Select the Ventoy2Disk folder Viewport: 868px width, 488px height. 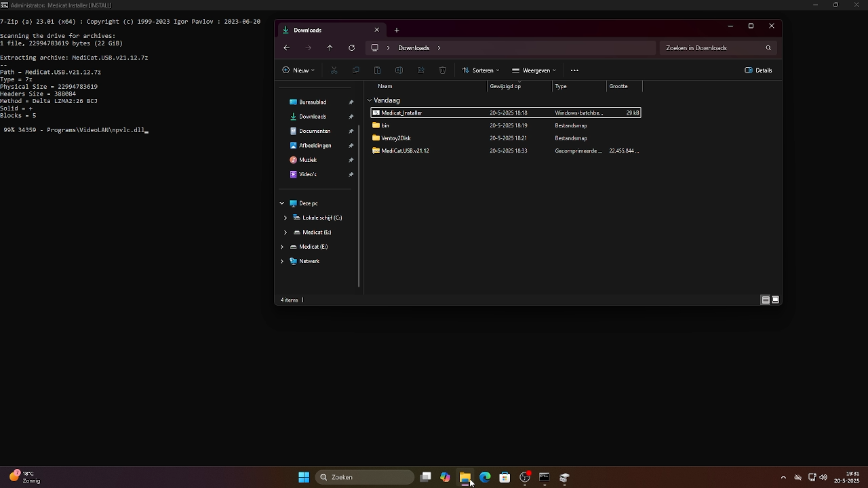(x=506, y=138)
